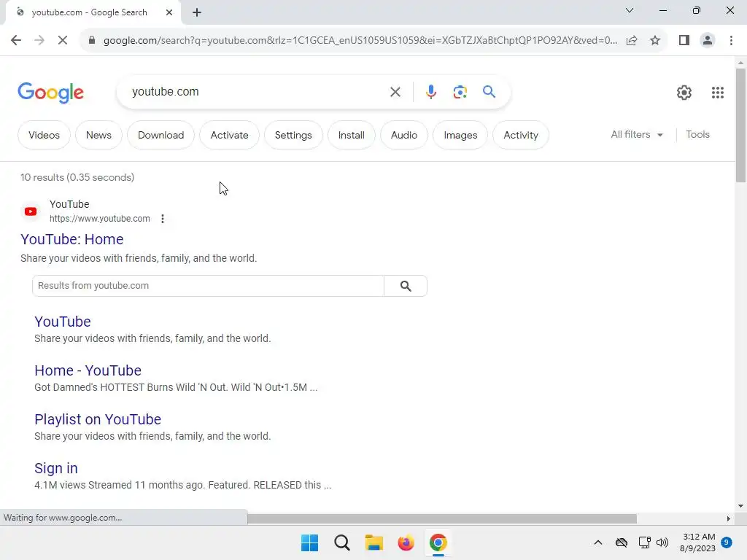The height and width of the screenshot is (560, 747).
Task: Focus the Results from youtube.com field
Action: 208,286
